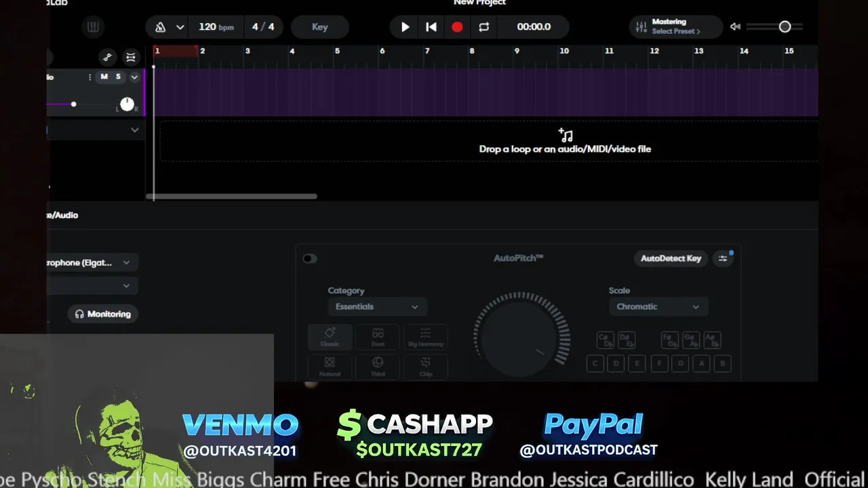Image resolution: width=868 pixels, height=488 pixels.
Task: Click the add-music icon in the drop zone
Action: 566,135
